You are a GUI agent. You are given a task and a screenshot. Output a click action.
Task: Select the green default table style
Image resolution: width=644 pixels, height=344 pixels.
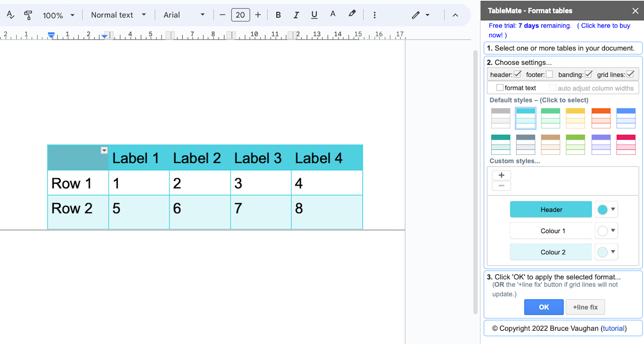tap(550, 118)
